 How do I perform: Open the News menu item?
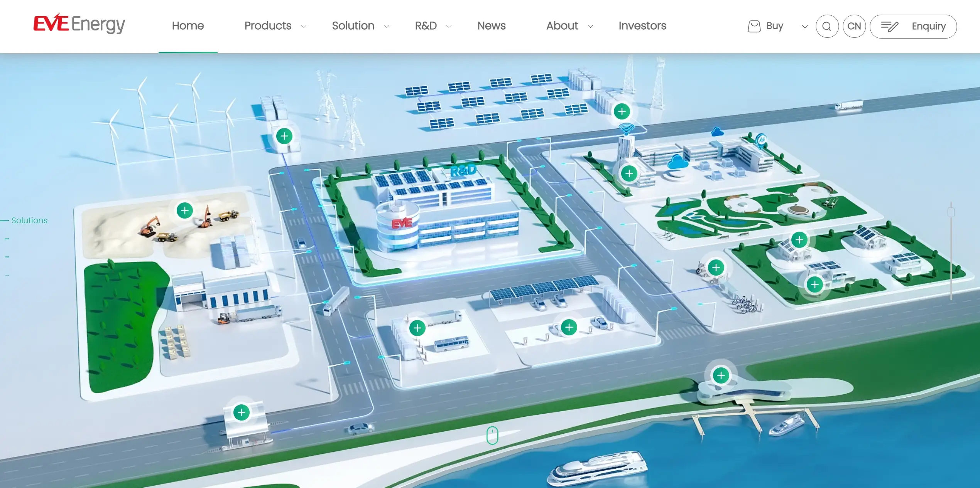click(491, 26)
